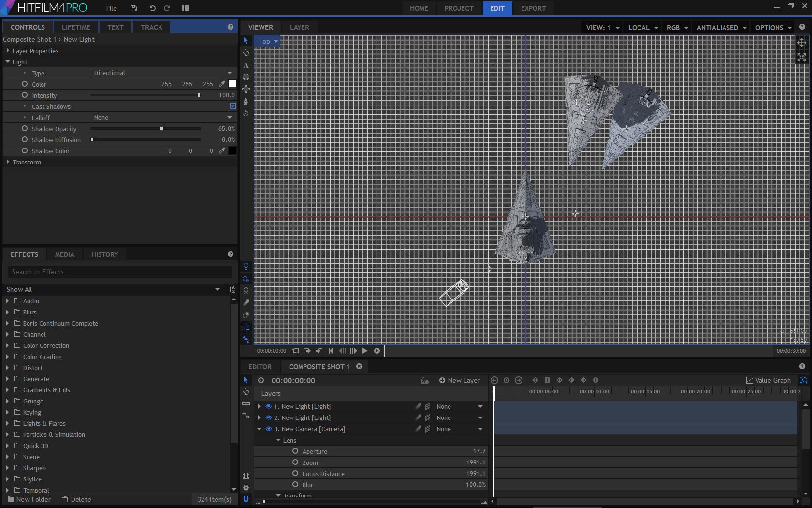This screenshot has width=812, height=508.
Task: Click the Undo icon
Action: tap(152, 8)
